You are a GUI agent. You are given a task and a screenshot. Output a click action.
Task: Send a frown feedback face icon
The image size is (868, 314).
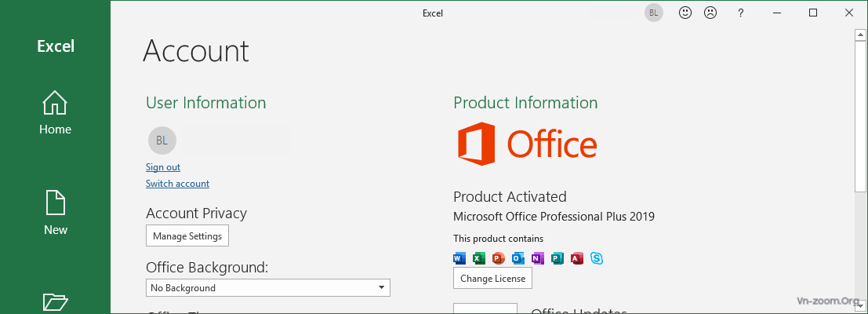(710, 13)
